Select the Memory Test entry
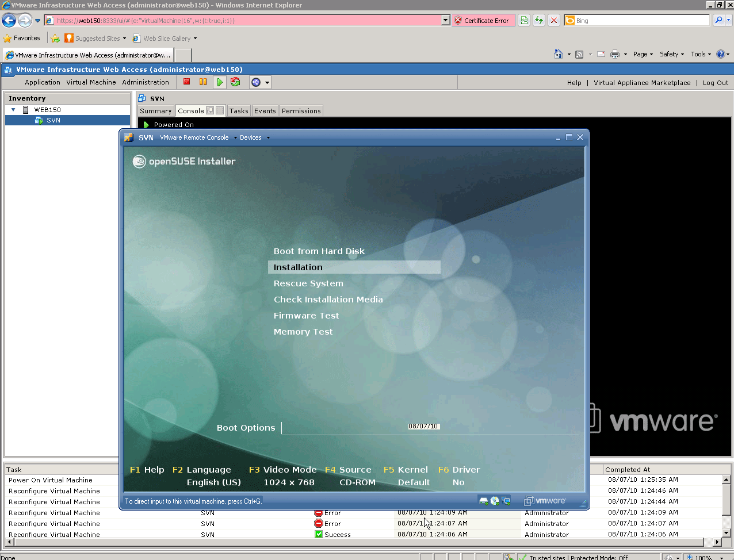 [303, 332]
